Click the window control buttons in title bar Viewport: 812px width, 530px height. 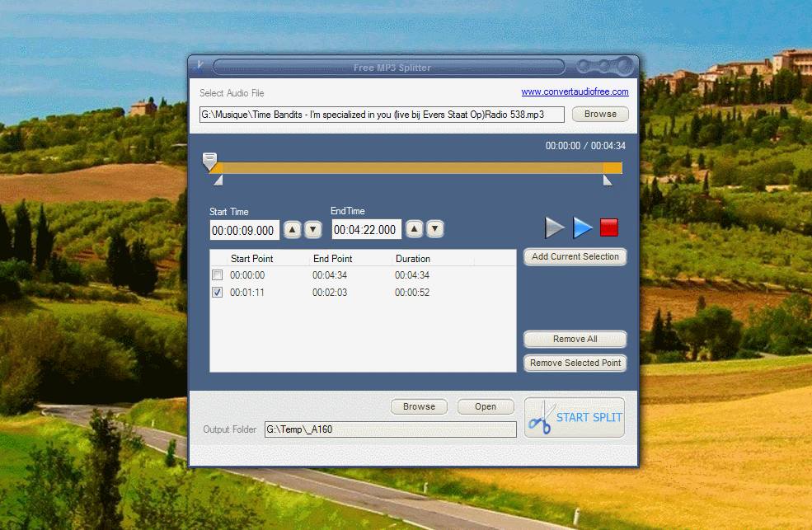[x=605, y=66]
